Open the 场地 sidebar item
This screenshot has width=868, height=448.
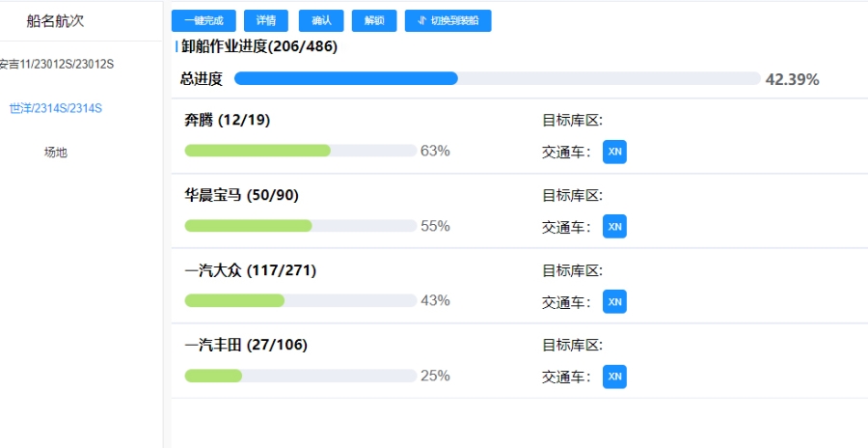pos(56,152)
